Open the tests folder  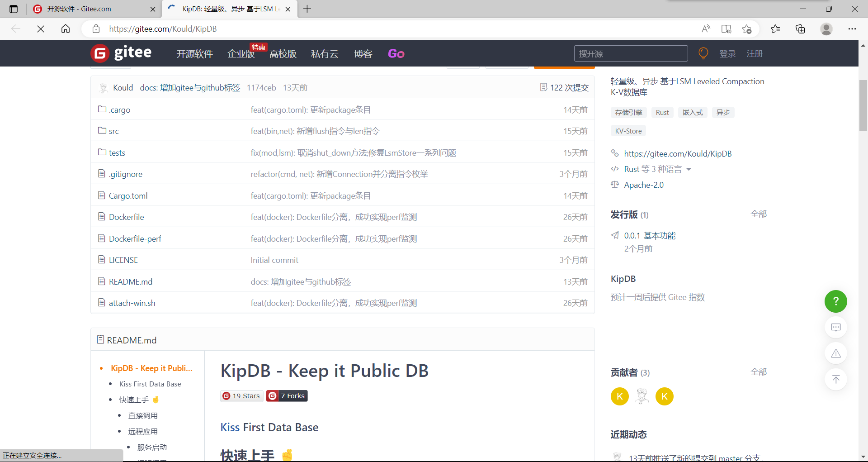click(117, 152)
